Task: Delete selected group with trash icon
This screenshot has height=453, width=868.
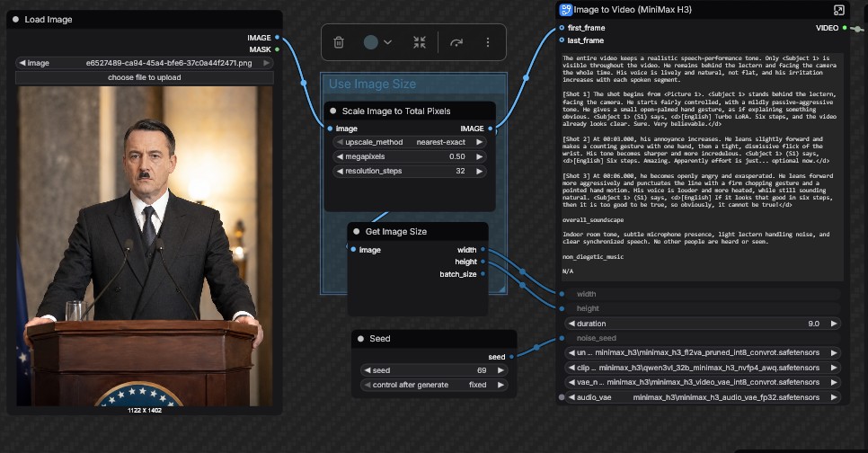Action: (339, 42)
